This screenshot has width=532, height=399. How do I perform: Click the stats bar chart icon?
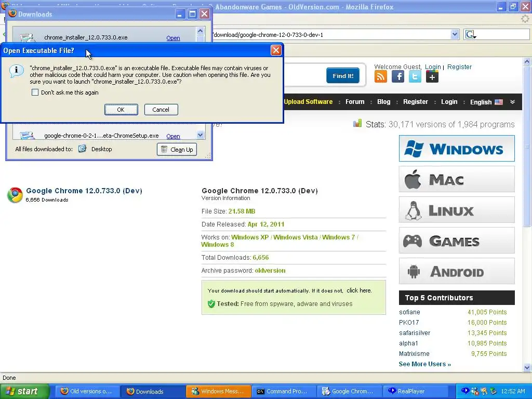(x=357, y=124)
